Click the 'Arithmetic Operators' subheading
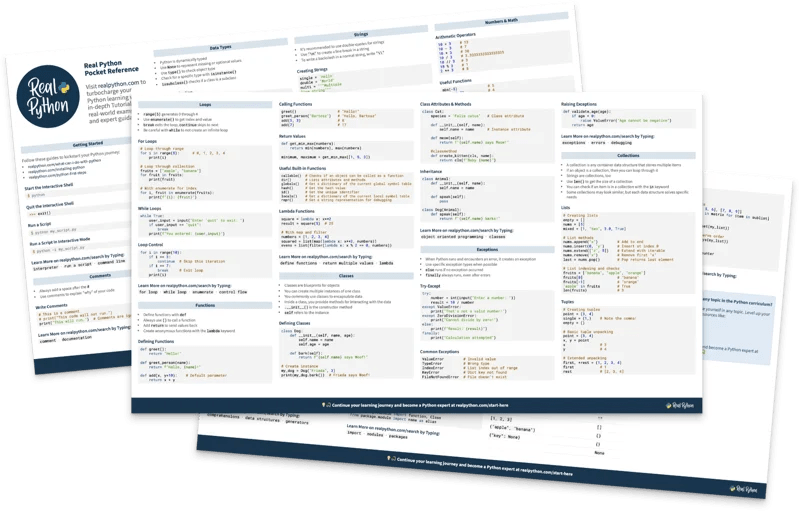Image resolution: width=800 pixels, height=511 pixels. point(455,36)
